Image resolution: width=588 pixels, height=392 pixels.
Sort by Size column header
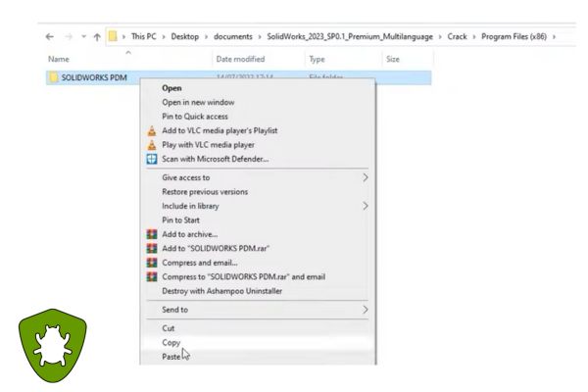(x=393, y=59)
